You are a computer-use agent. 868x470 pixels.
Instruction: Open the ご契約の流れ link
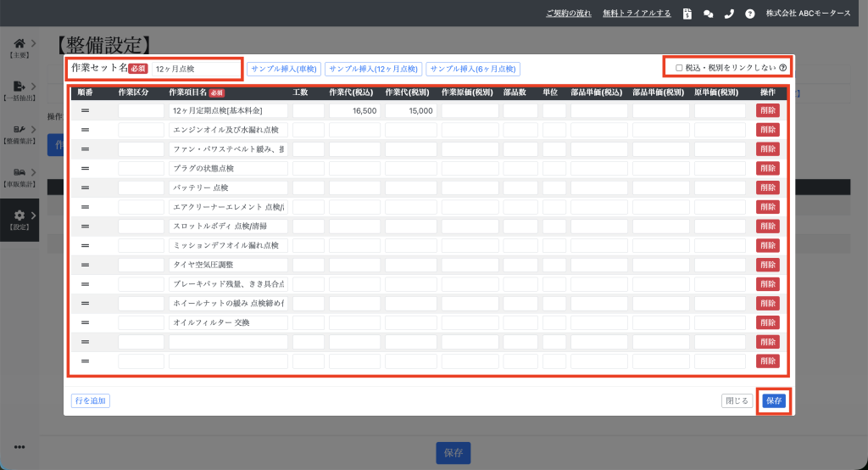coord(569,14)
